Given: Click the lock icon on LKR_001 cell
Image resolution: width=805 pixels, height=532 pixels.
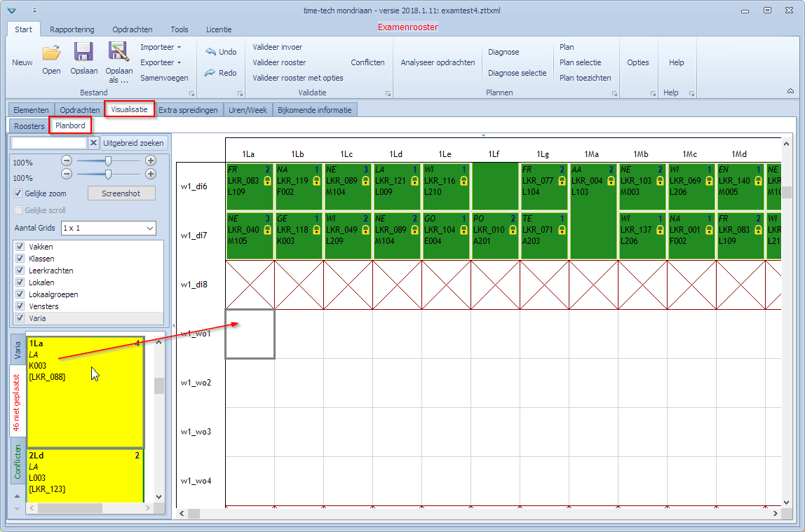Looking at the screenshot, I should (x=709, y=230).
